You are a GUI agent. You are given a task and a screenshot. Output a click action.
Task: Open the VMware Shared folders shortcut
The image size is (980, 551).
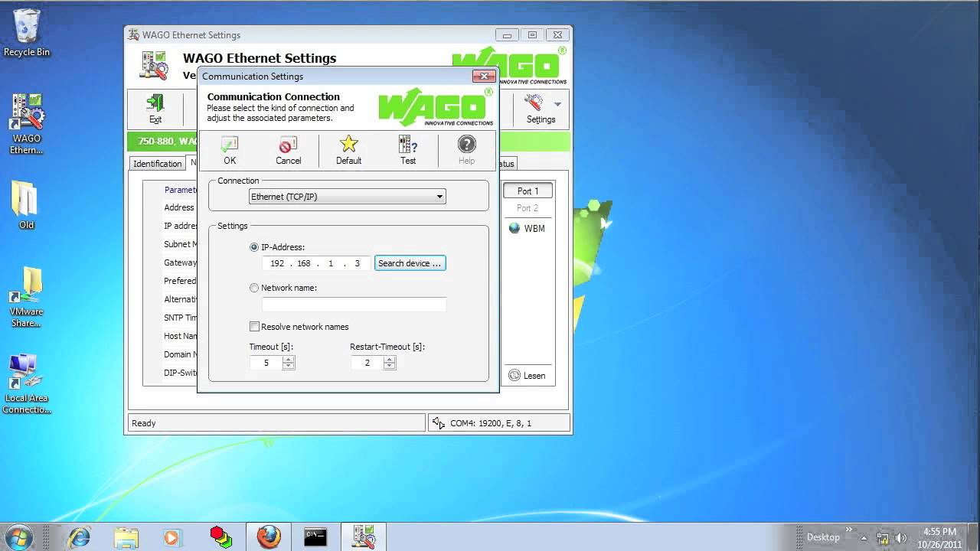(26, 297)
